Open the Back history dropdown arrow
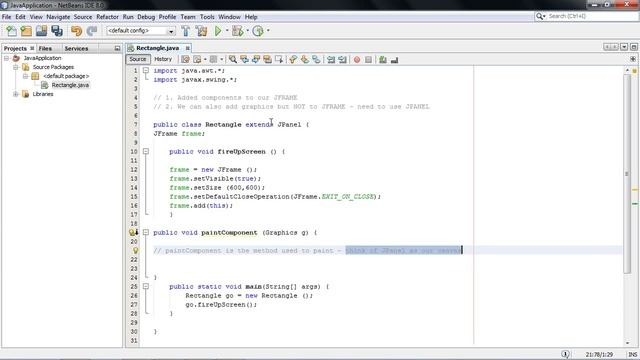Image resolution: width=640 pixels, height=360 pixels. [205, 60]
